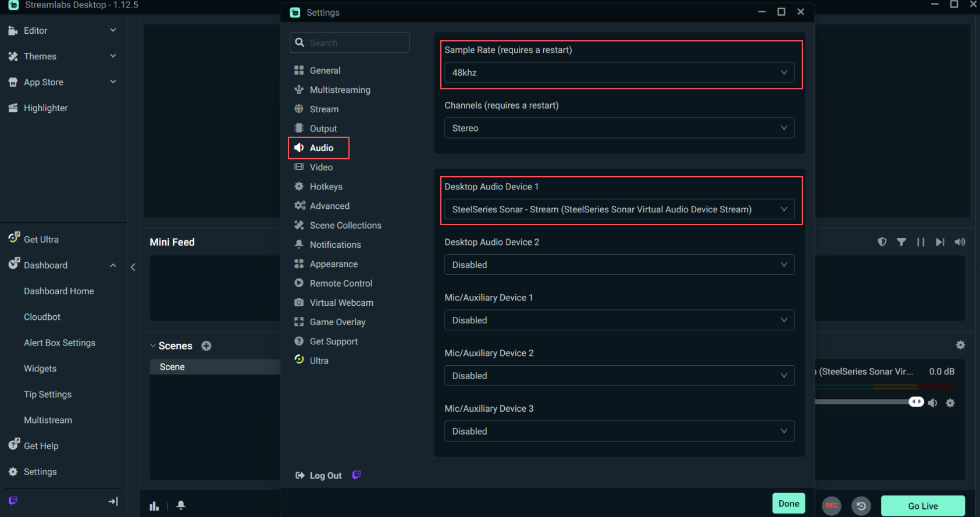980x517 pixels.
Task: Click the mixer volume slider handle
Action: (x=916, y=402)
